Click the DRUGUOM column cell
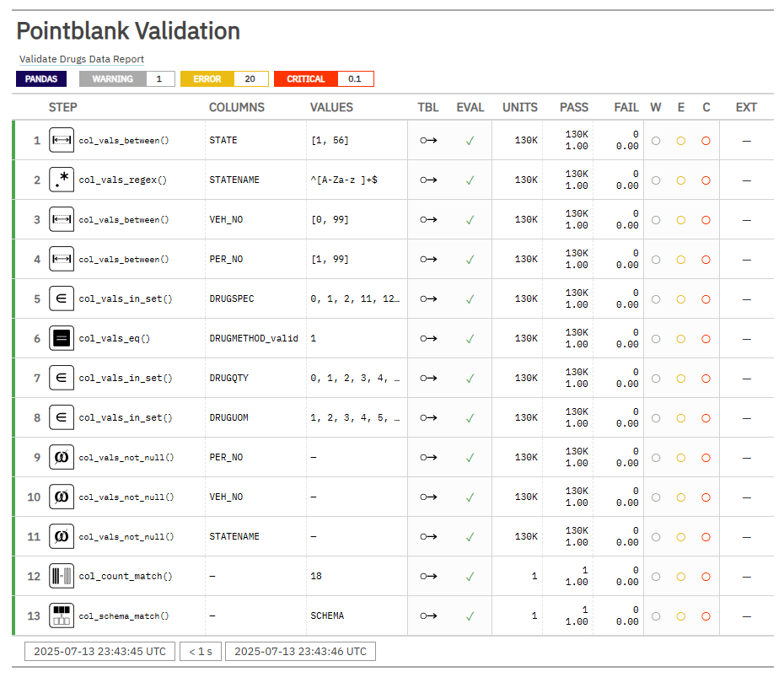Viewport: 784px width, 688px height. (x=228, y=418)
